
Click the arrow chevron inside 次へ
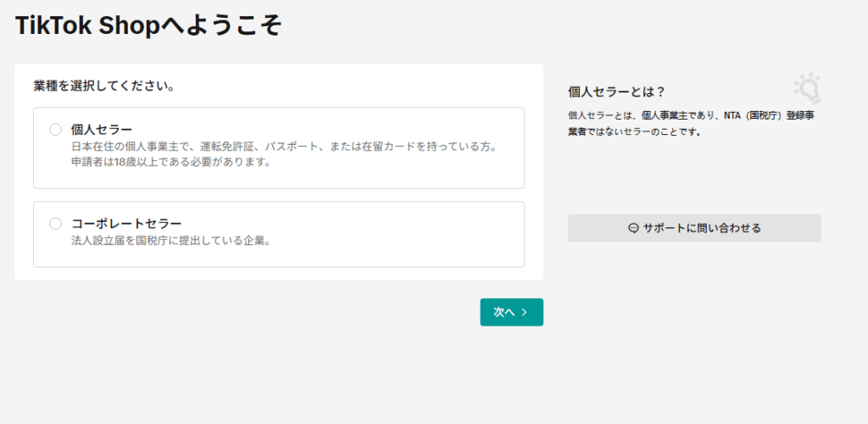525,312
